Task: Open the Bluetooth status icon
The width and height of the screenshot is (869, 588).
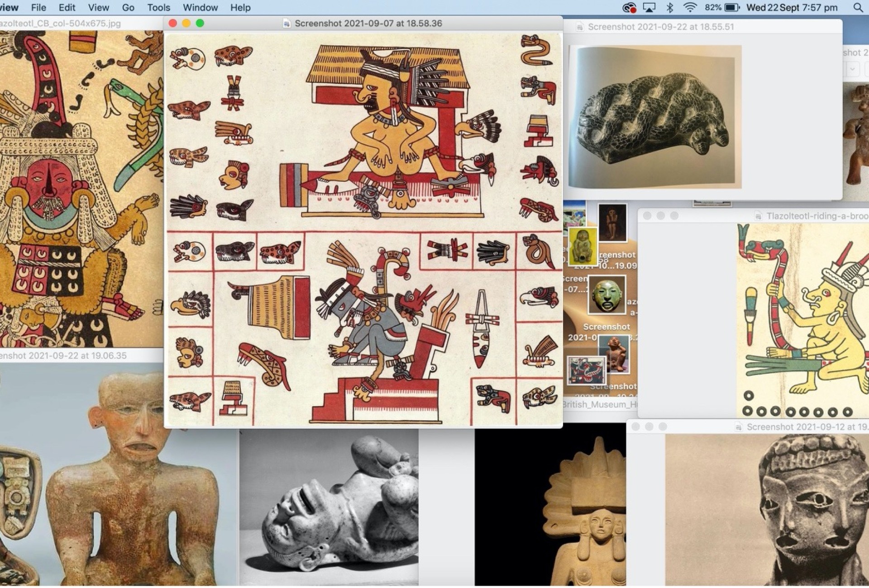Action: point(670,8)
